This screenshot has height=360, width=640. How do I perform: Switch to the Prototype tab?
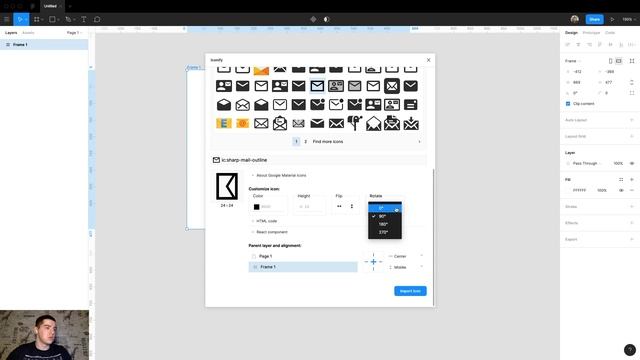click(x=591, y=33)
